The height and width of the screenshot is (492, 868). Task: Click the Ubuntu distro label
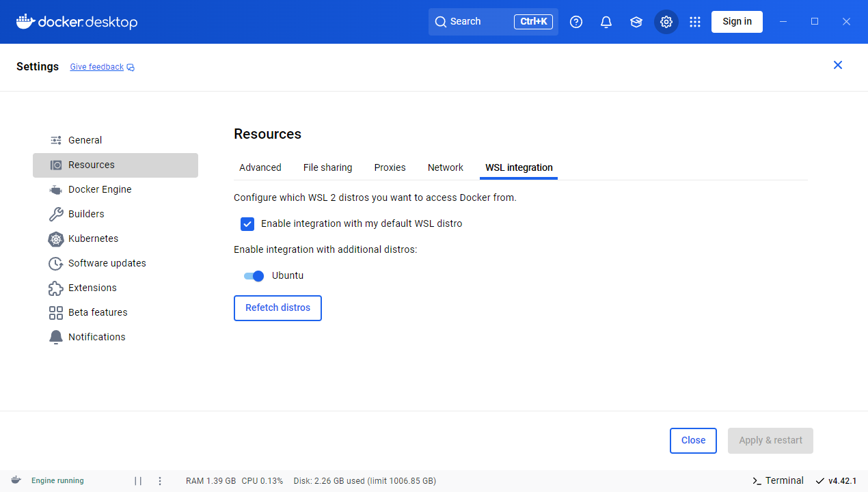click(x=288, y=275)
